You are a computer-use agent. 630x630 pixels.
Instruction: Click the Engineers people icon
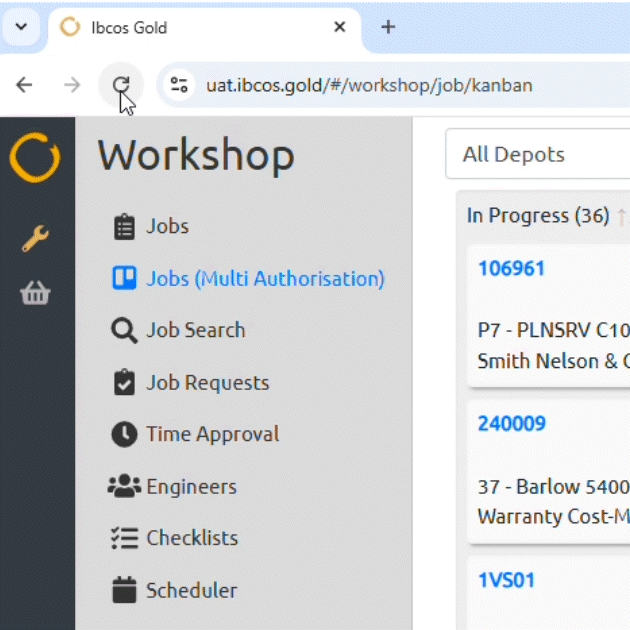click(x=124, y=486)
